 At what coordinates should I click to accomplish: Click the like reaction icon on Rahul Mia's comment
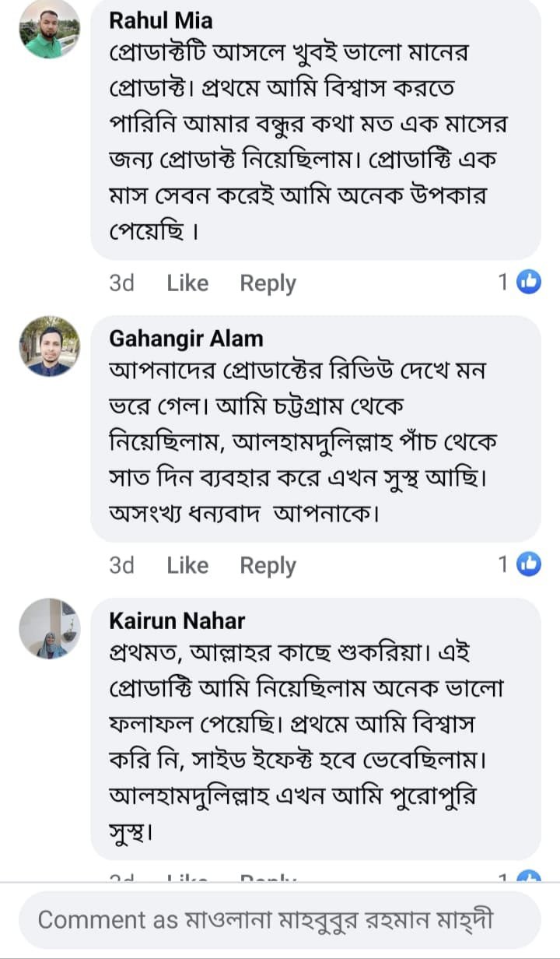point(529,283)
